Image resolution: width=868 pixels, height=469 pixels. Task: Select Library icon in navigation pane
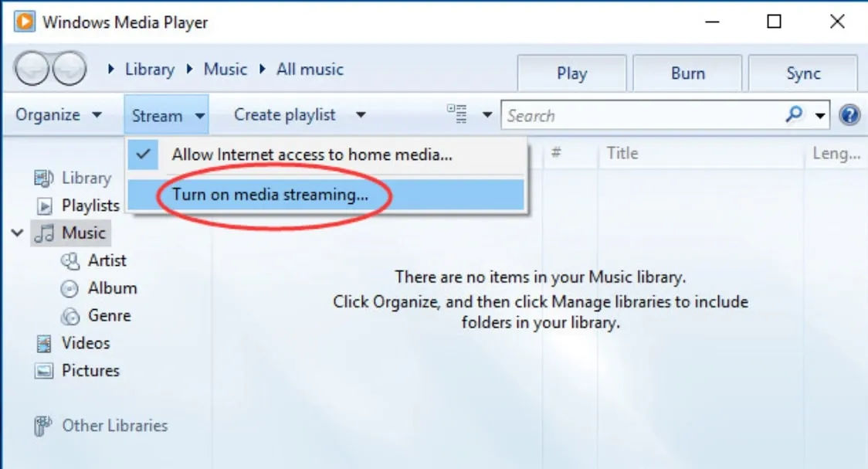[44, 178]
